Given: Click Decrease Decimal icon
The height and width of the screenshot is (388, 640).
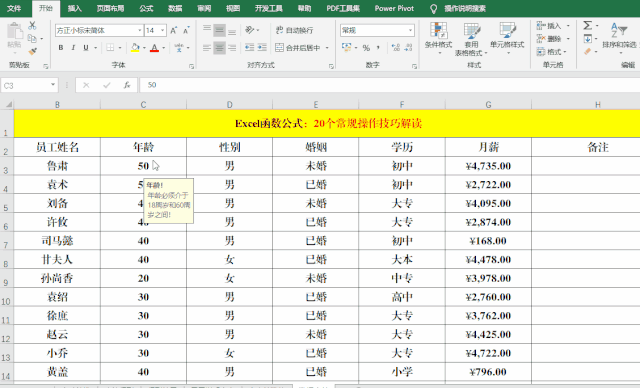Looking at the screenshot, I should (409, 48).
